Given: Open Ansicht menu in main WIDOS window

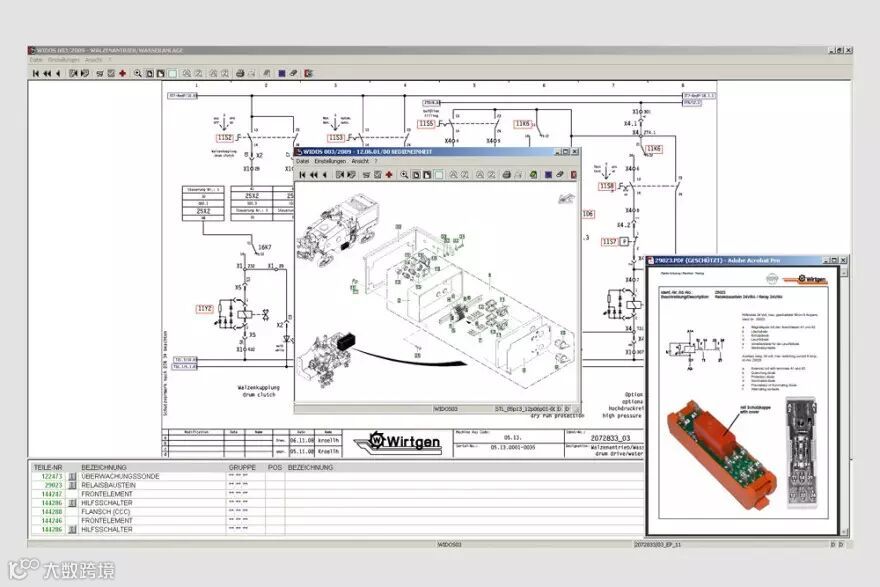Looking at the screenshot, I should click(93, 60).
